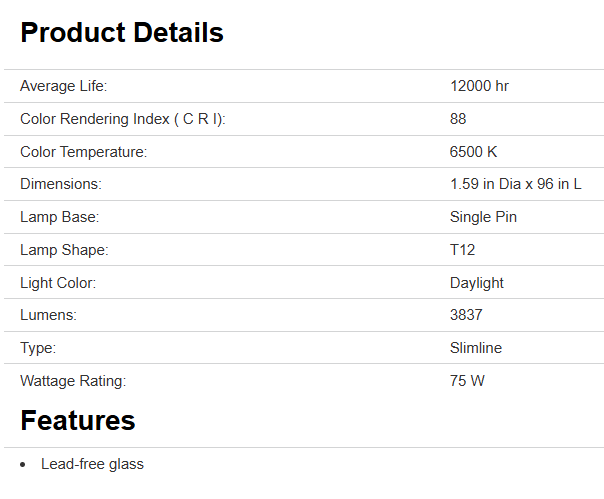Click the 3837 lumens value

point(466,315)
